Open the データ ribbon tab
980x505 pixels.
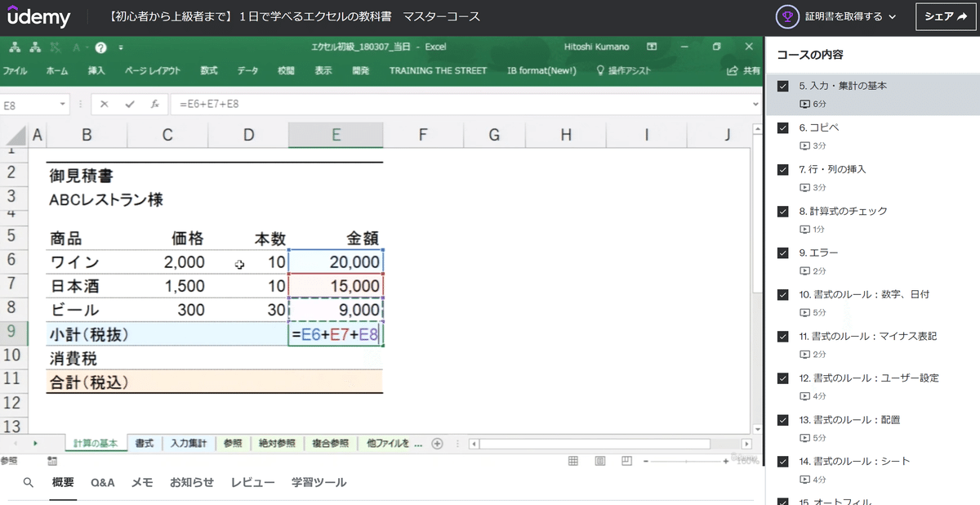pyautogui.click(x=247, y=70)
